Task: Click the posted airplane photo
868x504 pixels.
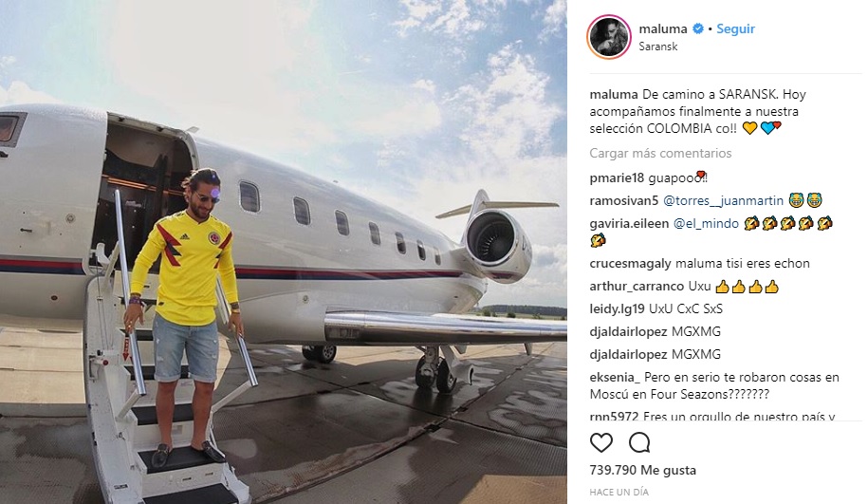Action: [x=284, y=252]
